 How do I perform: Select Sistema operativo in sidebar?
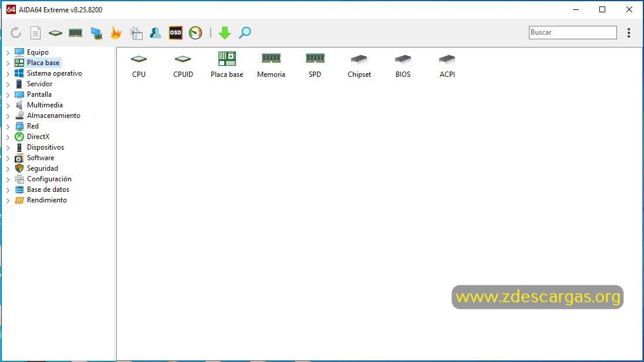[54, 73]
